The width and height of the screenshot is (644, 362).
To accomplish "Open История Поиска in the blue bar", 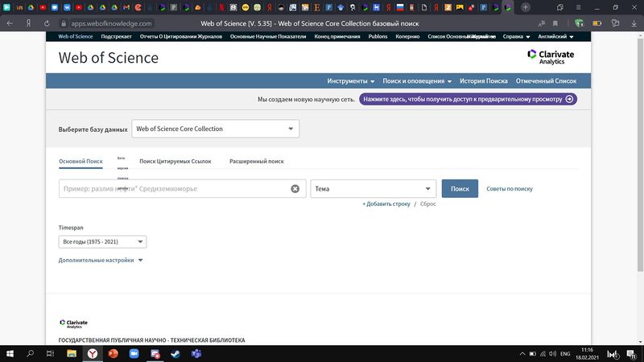I will (484, 81).
